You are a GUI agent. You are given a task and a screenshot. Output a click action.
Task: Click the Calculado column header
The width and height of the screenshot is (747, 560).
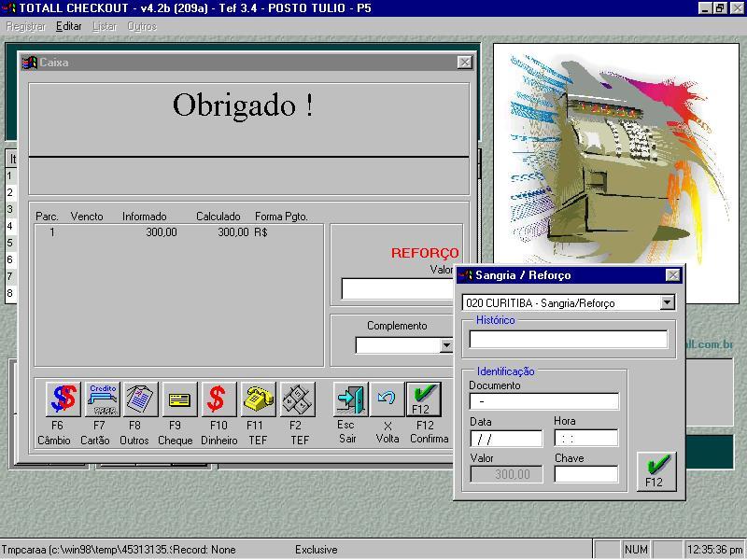tap(218, 217)
